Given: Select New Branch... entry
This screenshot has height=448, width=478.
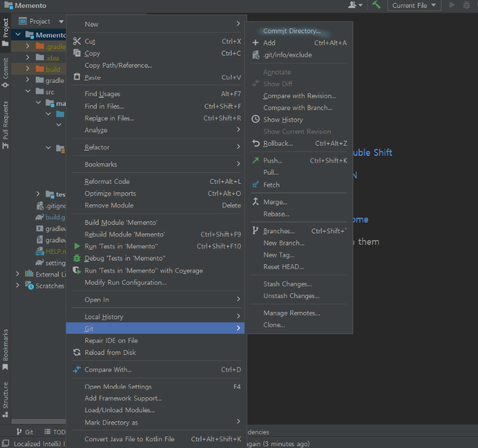Looking at the screenshot, I should (299, 243).
